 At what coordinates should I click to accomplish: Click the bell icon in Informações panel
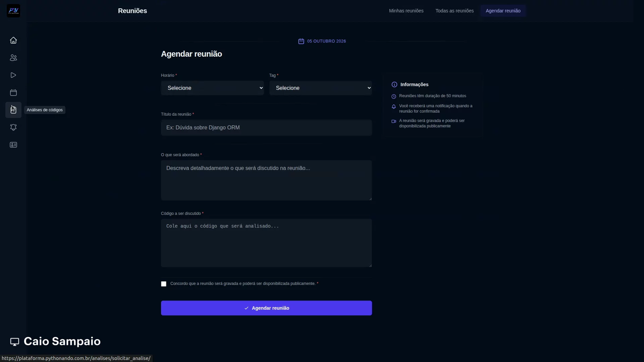click(x=394, y=107)
